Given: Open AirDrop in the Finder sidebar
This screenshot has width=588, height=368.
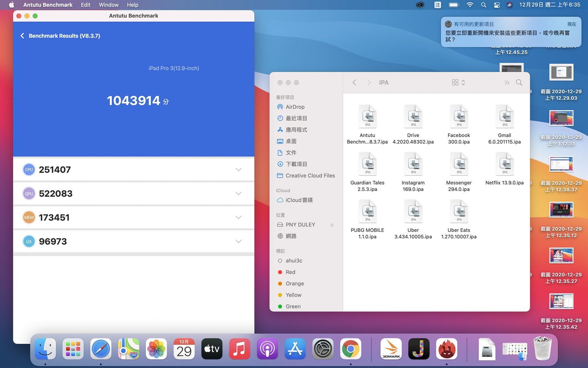Looking at the screenshot, I should coord(295,107).
